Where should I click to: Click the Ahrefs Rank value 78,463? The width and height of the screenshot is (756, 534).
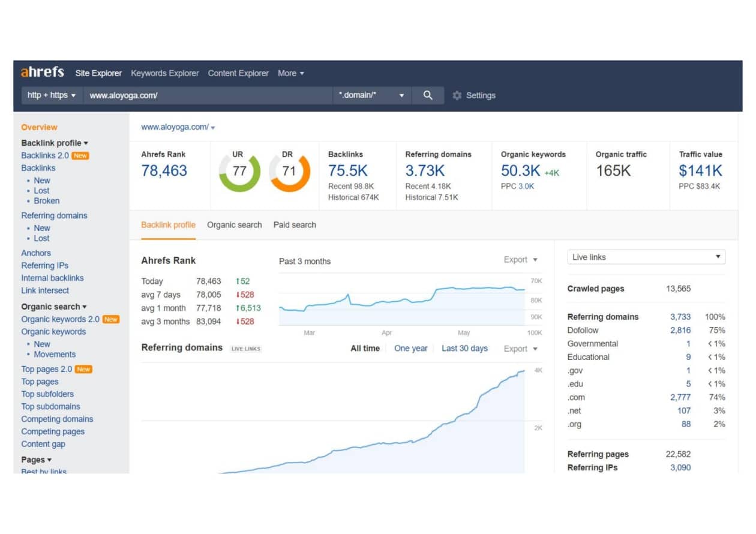[x=164, y=171]
